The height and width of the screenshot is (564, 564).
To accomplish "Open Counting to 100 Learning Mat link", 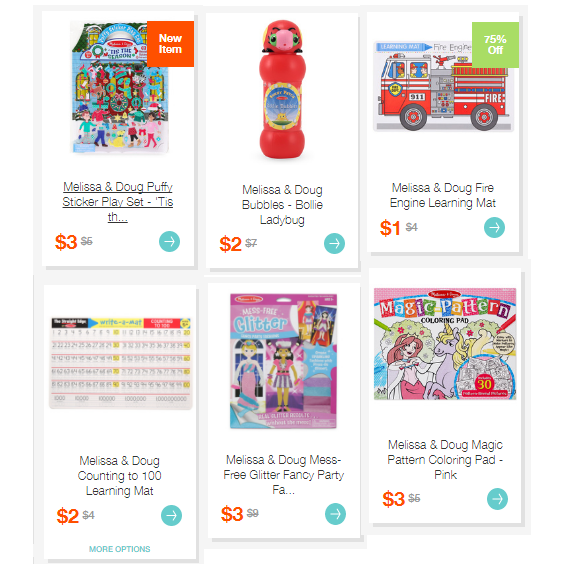I will click(x=119, y=476).
